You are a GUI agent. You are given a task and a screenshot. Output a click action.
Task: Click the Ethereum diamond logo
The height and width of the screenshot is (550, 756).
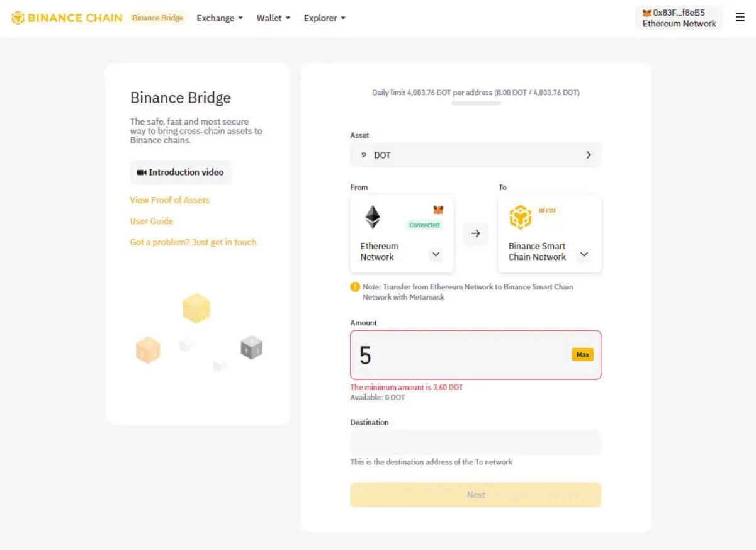point(373,217)
